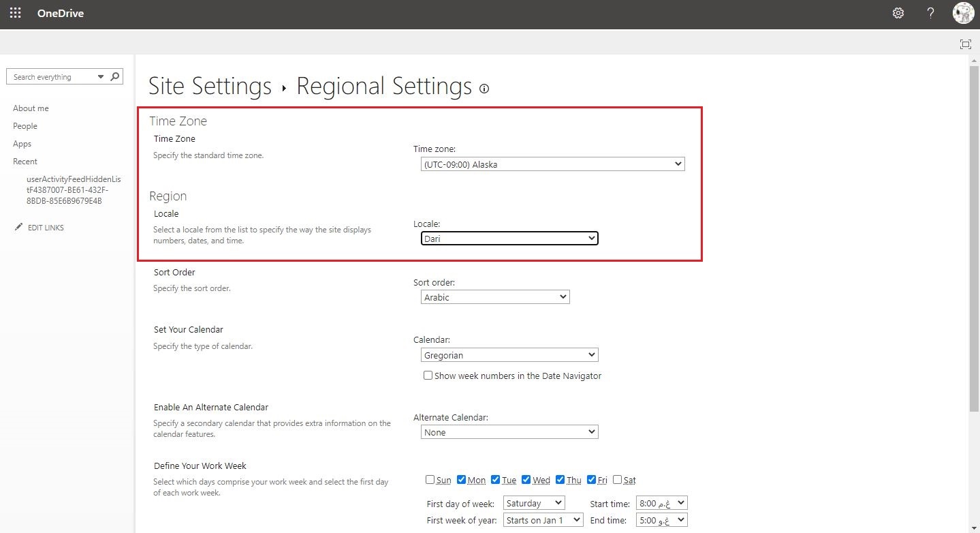
Task: Open the Office app launcher waffle icon
Action: point(15,12)
